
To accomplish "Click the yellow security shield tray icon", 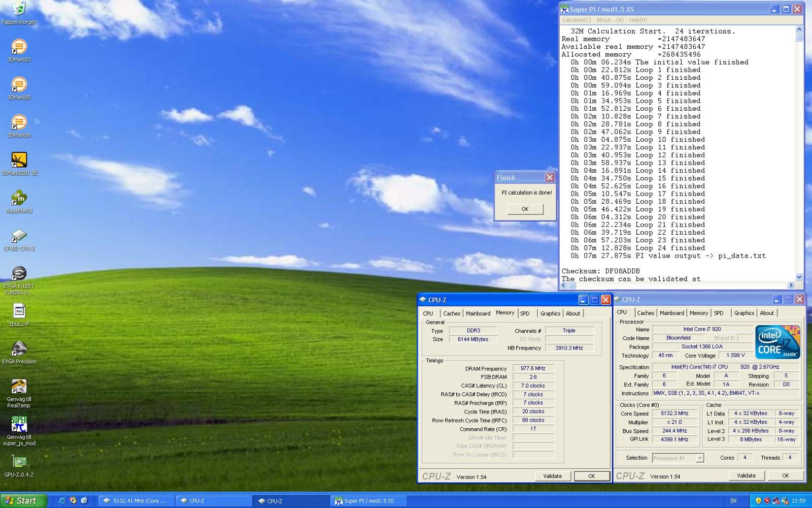I will [x=758, y=501].
